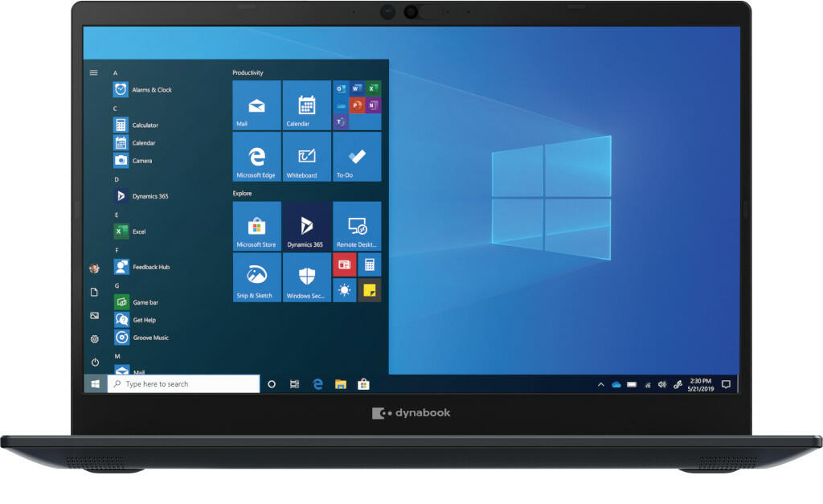Focus the 'Type here to search' box

click(184, 383)
